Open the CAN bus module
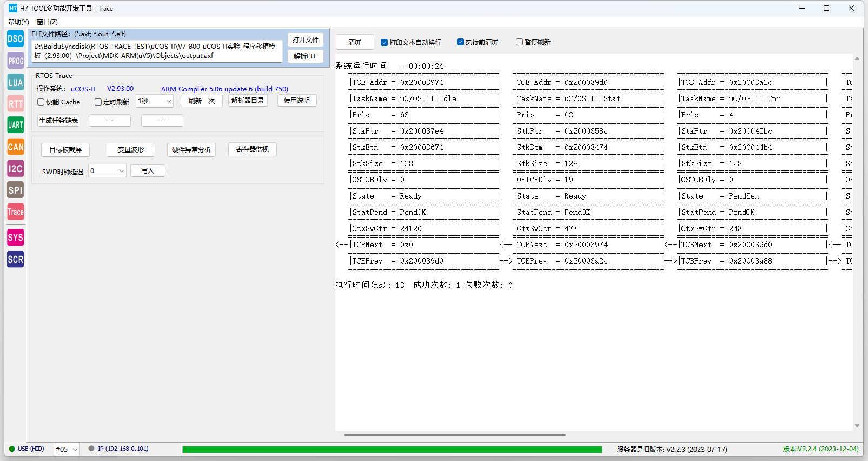 point(15,147)
